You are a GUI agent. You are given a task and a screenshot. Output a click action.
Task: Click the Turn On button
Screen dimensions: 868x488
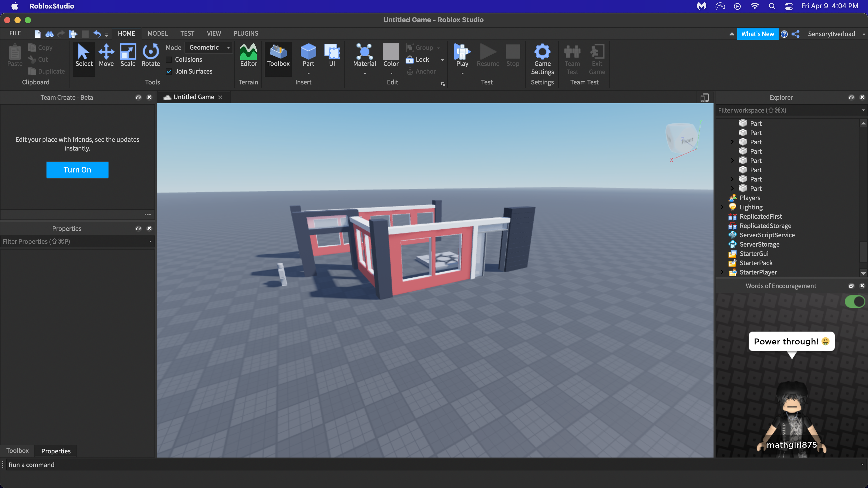(x=77, y=170)
